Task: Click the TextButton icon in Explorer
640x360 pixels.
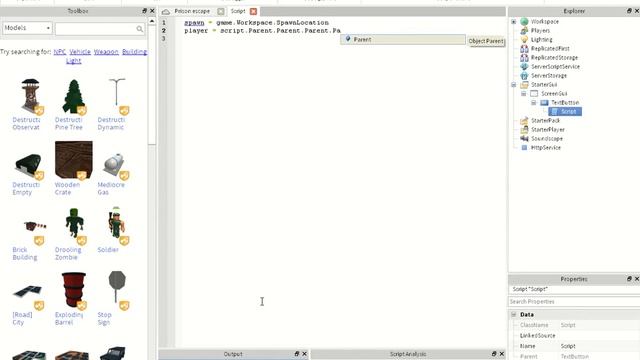Action: (544, 102)
